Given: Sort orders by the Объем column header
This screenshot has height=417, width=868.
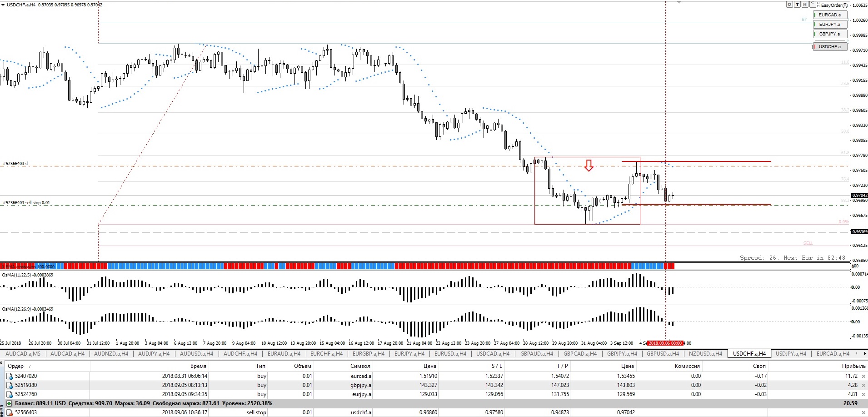Looking at the screenshot, I should pyautogui.click(x=291, y=366).
